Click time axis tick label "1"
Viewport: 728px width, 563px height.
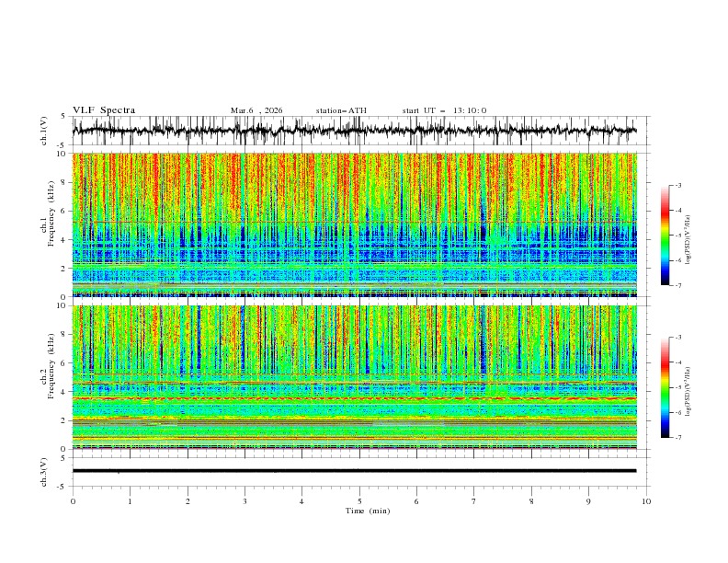[x=130, y=501]
